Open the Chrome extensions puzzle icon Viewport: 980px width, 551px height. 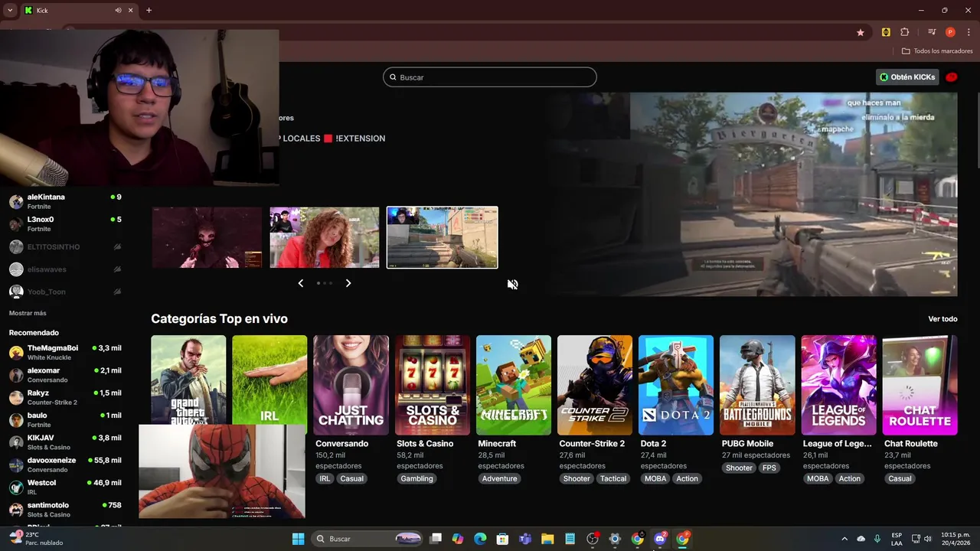905,32
